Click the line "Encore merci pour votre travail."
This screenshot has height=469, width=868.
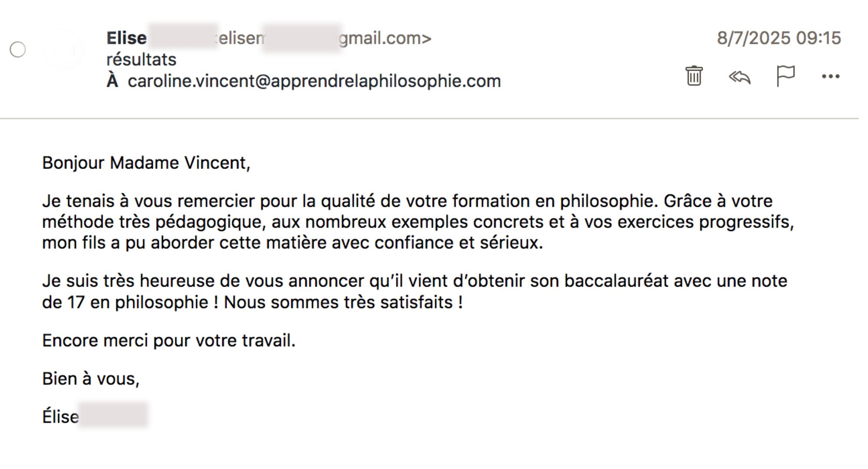(x=168, y=340)
